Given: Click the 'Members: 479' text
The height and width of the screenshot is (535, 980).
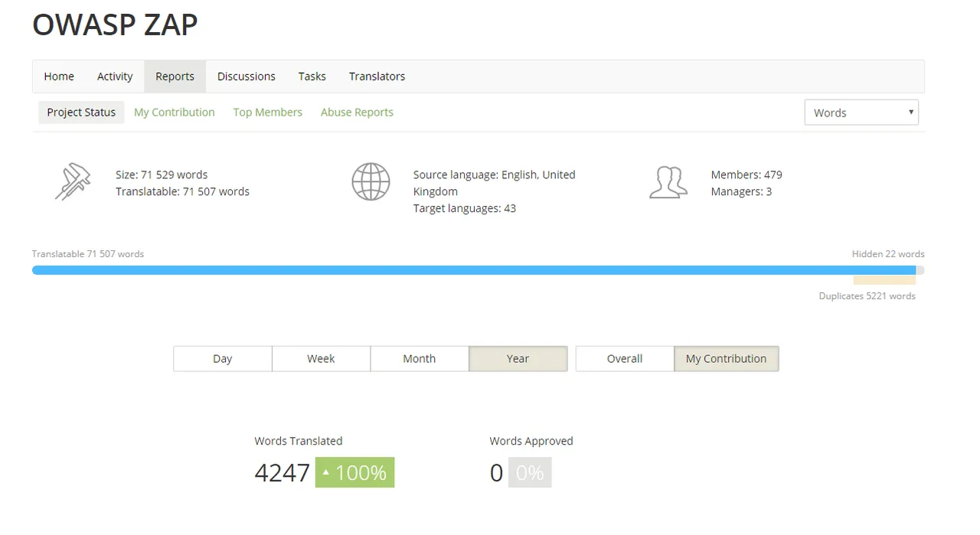Looking at the screenshot, I should point(746,175).
